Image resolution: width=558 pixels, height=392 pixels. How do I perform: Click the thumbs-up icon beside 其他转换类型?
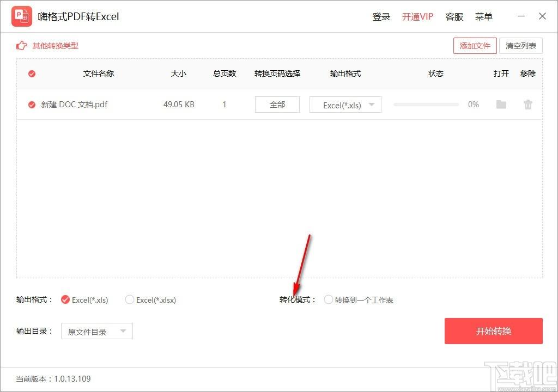(x=22, y=46)
